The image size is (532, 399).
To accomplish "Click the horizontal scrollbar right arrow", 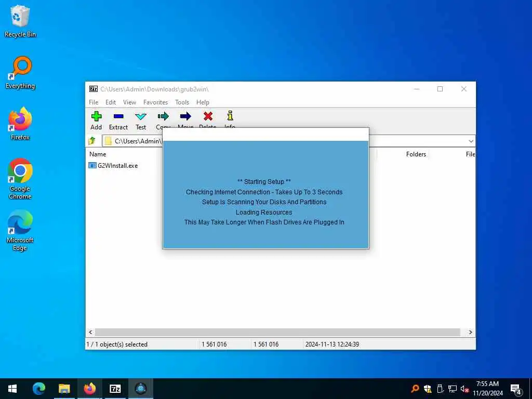I will 470,332.
